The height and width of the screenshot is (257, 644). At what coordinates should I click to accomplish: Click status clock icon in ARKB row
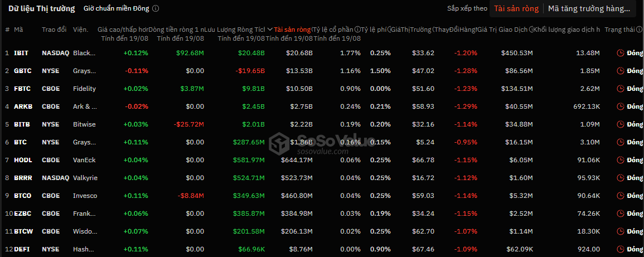point(620,106)
